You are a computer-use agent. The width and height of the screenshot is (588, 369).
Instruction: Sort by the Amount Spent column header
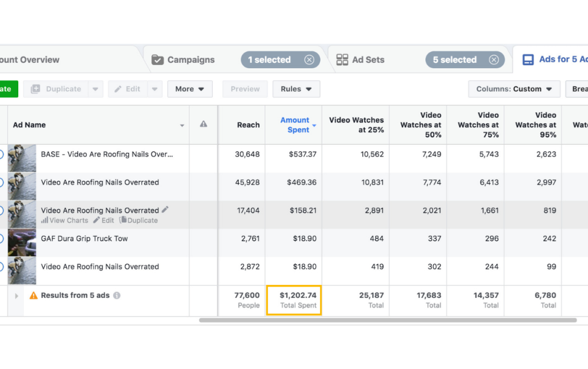pyautogui.click(x=295, y=125)
